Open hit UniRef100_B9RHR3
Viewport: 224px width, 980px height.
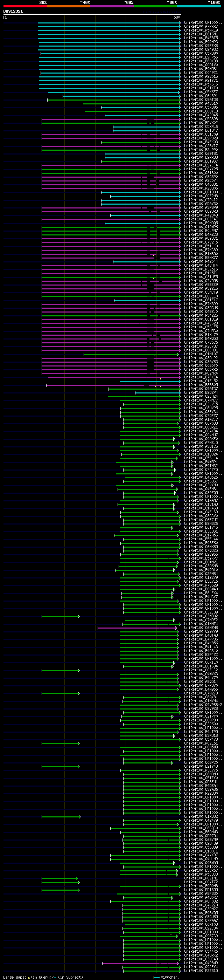tap(201, 42)
